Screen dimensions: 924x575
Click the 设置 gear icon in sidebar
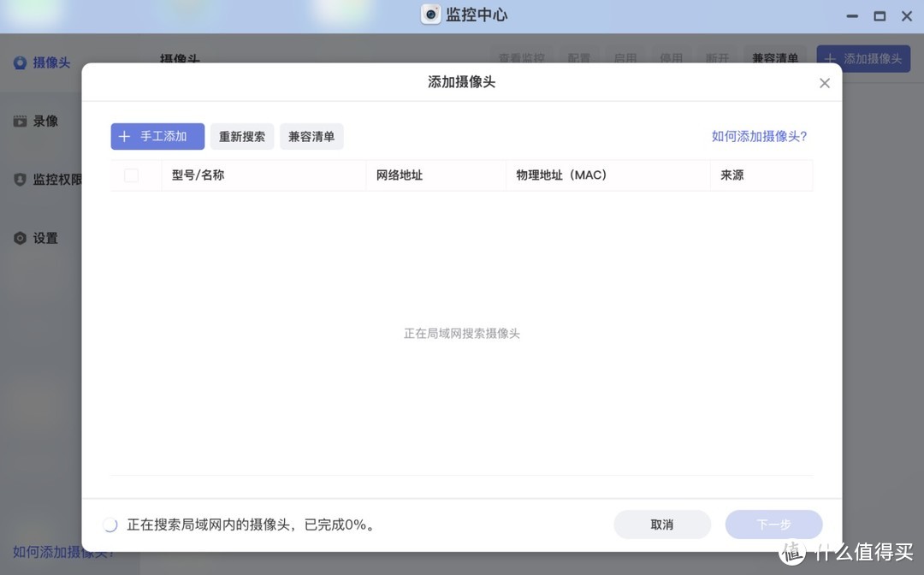coord(20,239)
